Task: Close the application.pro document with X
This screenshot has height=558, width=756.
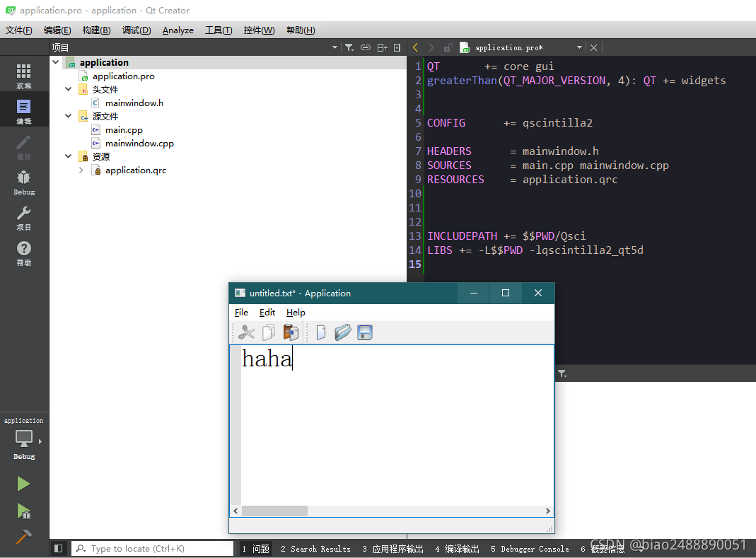Action: 593,48
